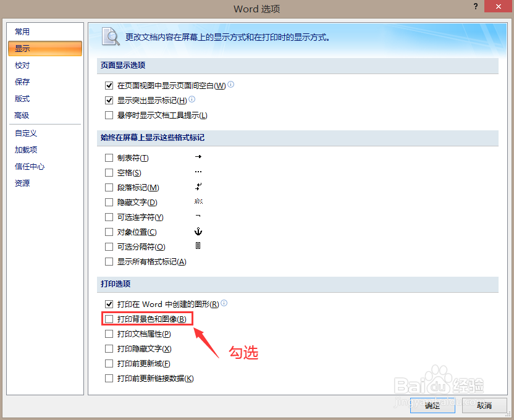The height and width of the screenshot is (420, 514).
Task: Check 可选分隔符 checkbox
Action: pyautogui.click(x=109, y=246)
